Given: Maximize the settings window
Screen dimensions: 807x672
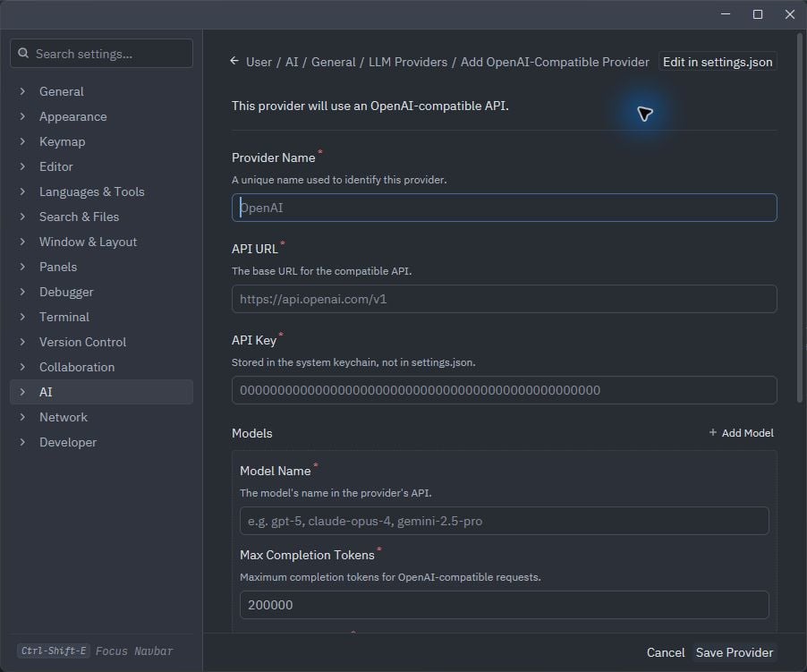Looking at the screenshot, I should [x=758, y=14].
